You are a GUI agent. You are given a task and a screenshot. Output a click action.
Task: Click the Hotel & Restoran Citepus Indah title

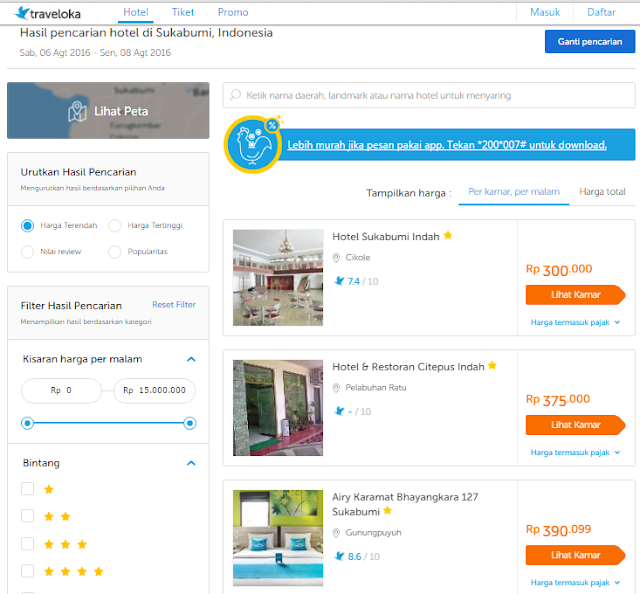tap(408, 367)
